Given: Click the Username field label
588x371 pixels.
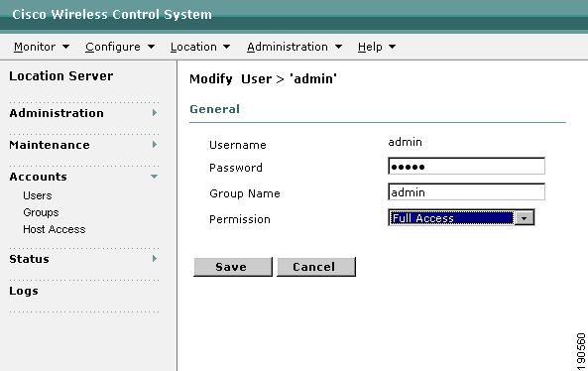Looking at the screenshot, I should tap(238, 145).
